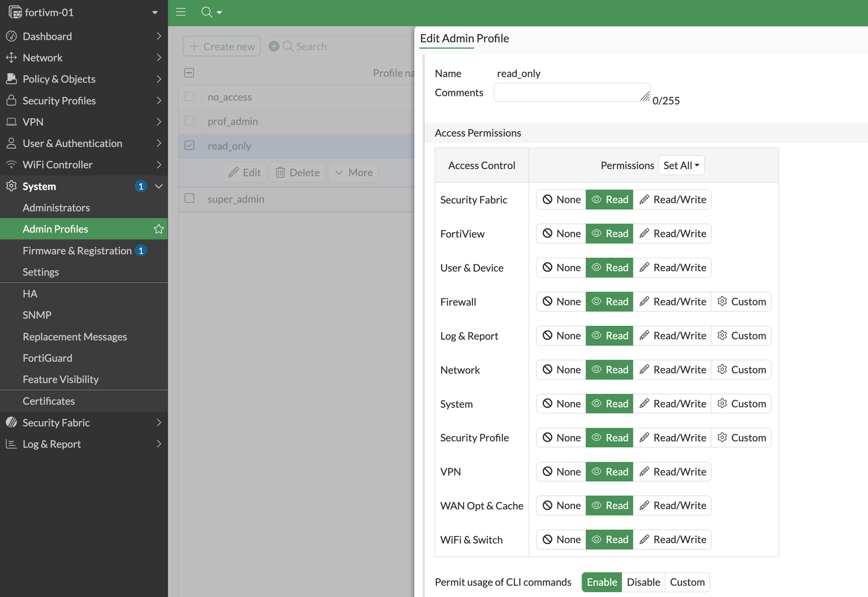Collapse the System menu section
Screen dimensions: 868x597
[x=159, y=187]
